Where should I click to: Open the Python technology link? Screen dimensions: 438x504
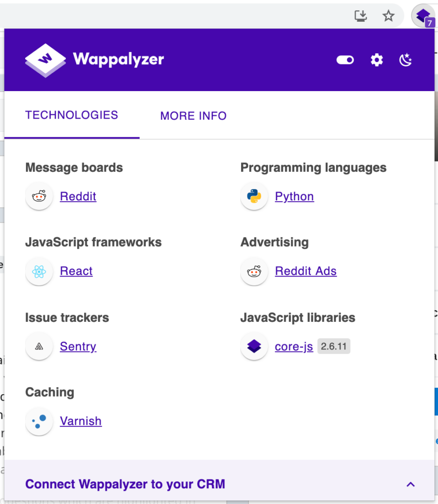tap(294, 196)
